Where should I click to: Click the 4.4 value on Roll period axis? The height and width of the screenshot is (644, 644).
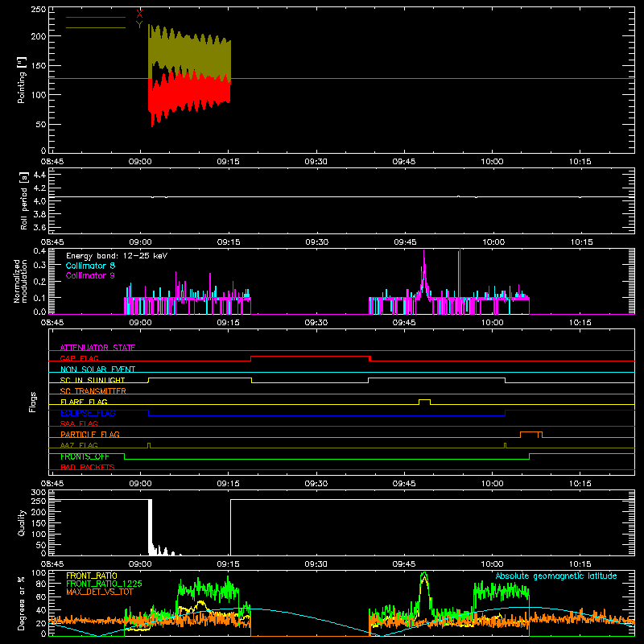39,175
